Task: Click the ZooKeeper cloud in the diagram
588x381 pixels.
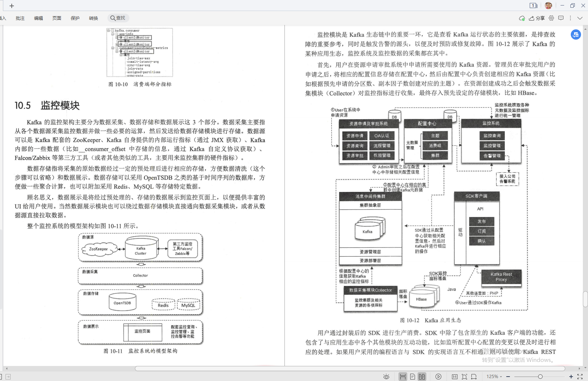Action: 99,249
